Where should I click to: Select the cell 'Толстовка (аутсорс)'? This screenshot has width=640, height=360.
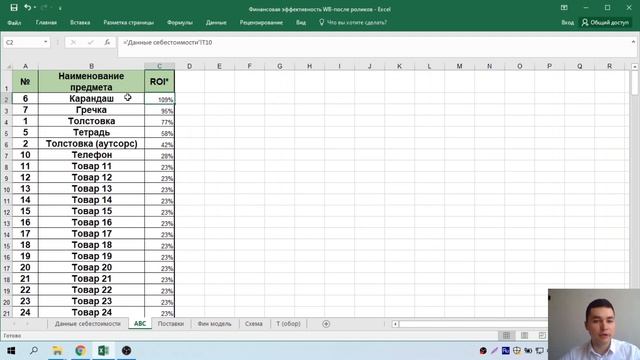click(x=91, y=144)
